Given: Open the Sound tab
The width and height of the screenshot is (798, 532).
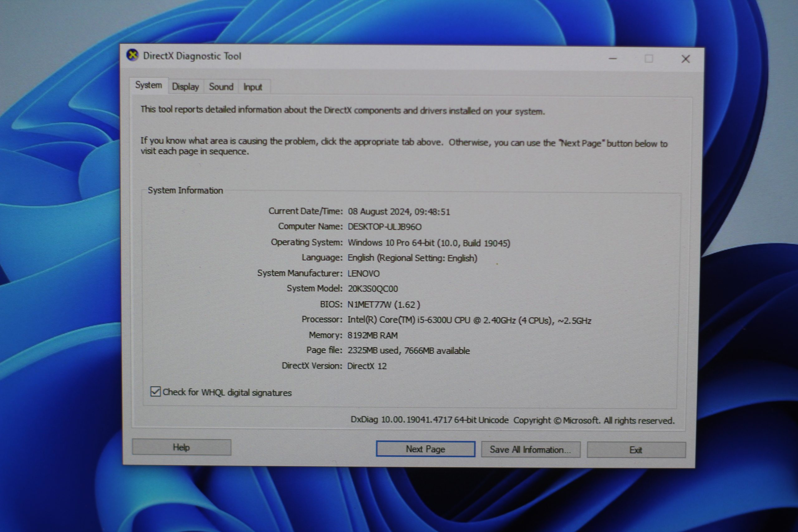Looking at the screenshot, I should pyautogui.click(x=221, y=87).
